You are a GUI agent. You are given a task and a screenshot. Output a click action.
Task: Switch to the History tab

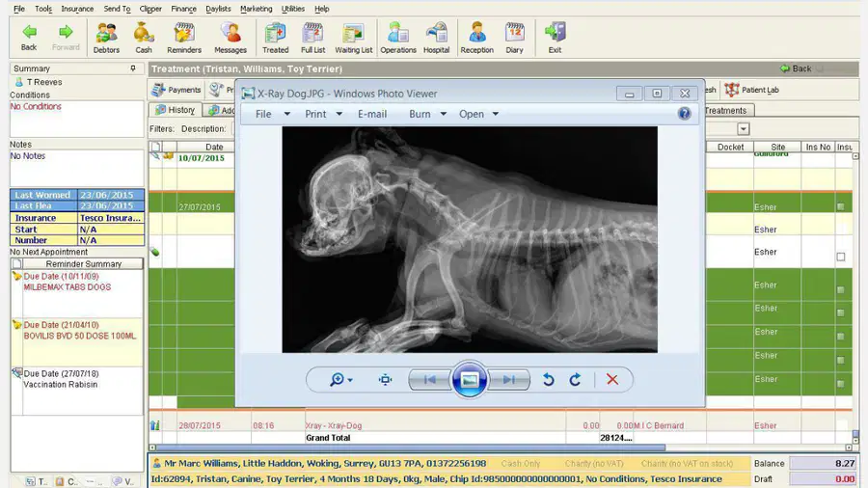coord(175,110)
